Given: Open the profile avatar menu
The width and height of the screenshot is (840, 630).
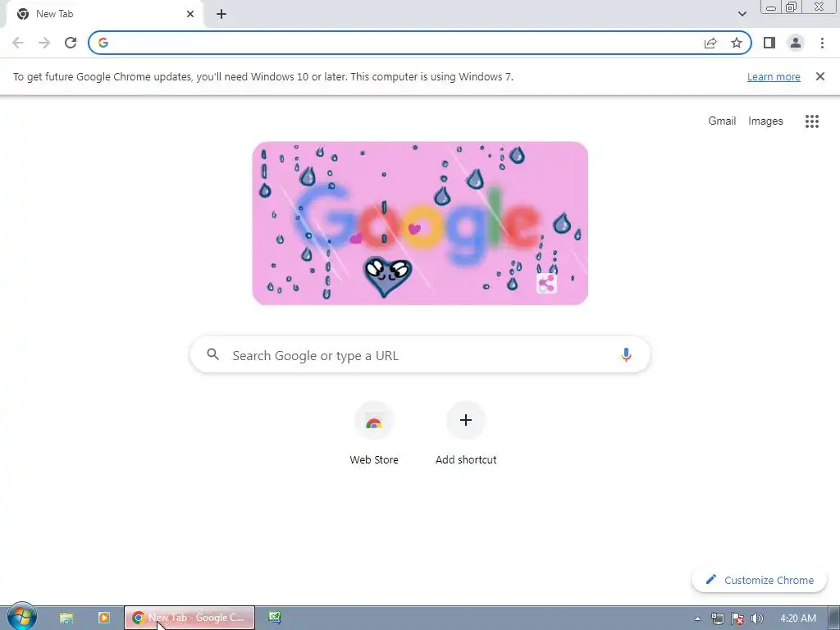Looking at the screenshot, I should (x=796, y=43).
